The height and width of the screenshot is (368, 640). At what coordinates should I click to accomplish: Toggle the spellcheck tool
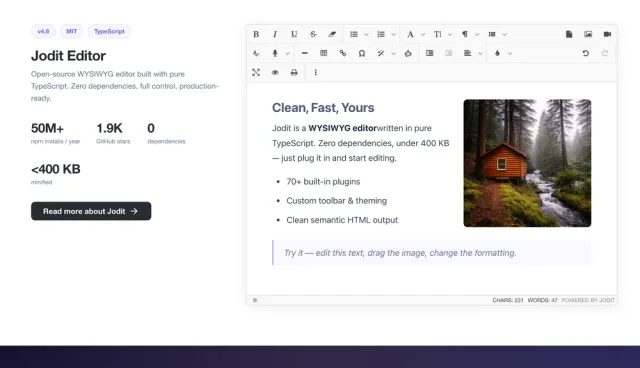[256, 53]
